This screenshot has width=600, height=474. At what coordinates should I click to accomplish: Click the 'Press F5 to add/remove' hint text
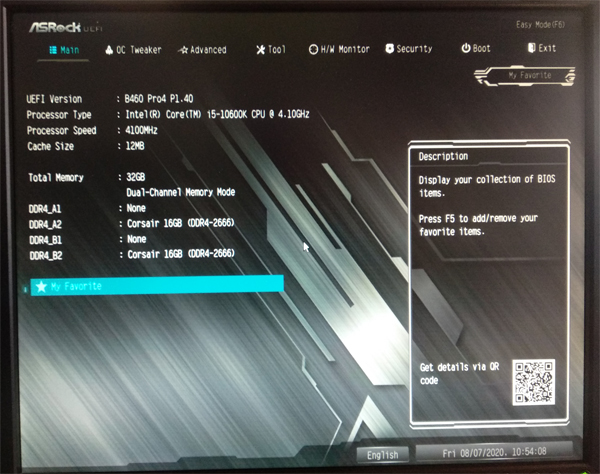coord(478,225)
